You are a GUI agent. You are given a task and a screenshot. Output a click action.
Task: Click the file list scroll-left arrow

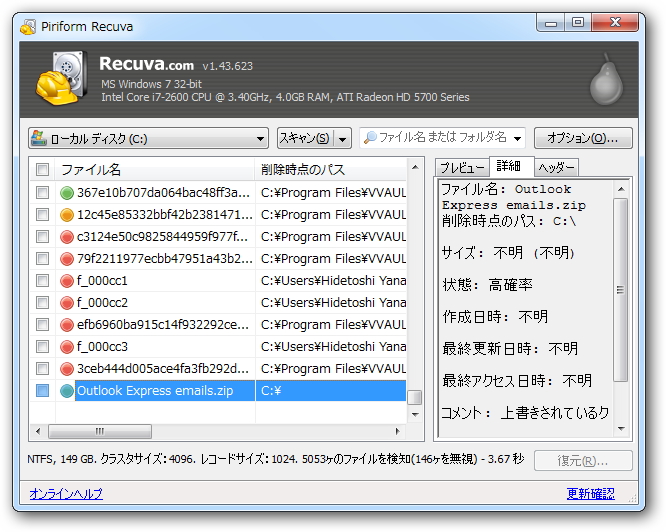(38, 431)
